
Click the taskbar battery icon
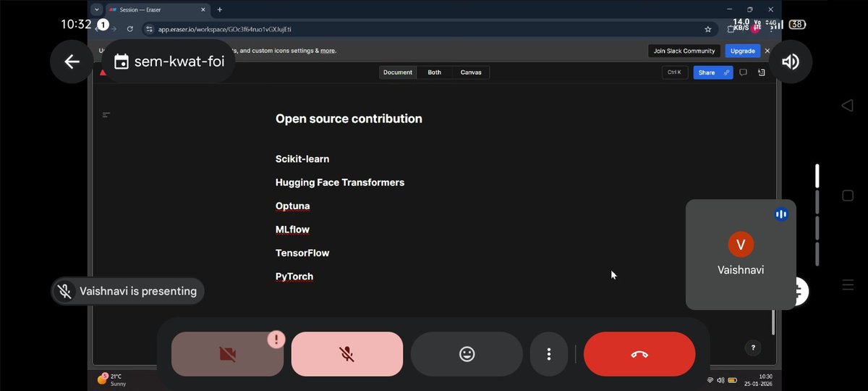click(732, 380)
